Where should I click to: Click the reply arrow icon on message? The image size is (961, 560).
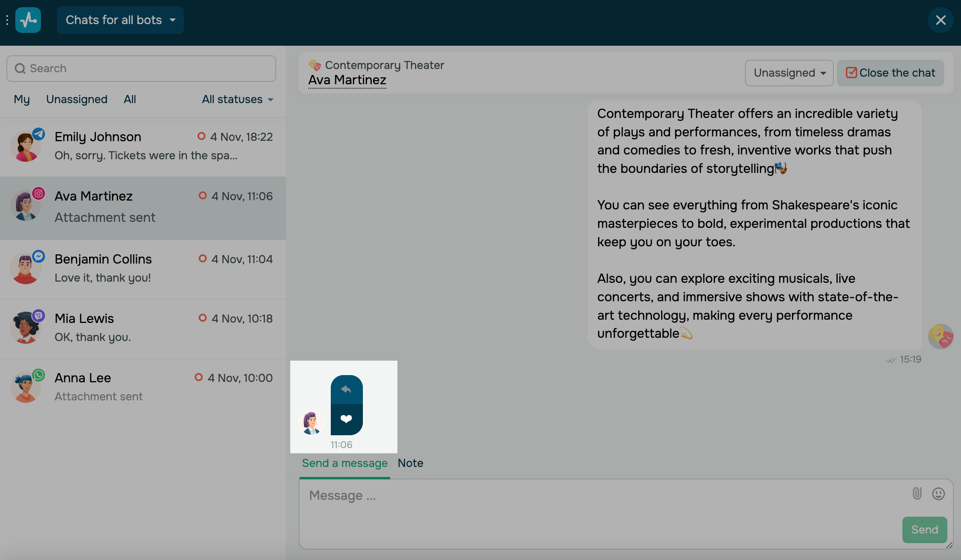(x=346, y=389)
